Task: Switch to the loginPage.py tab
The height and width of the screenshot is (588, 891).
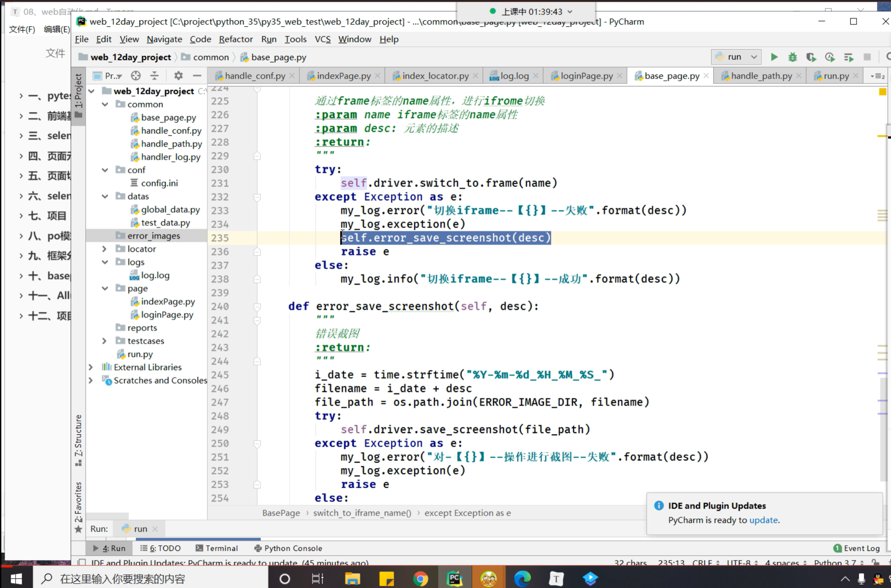Action: [586, 76]
